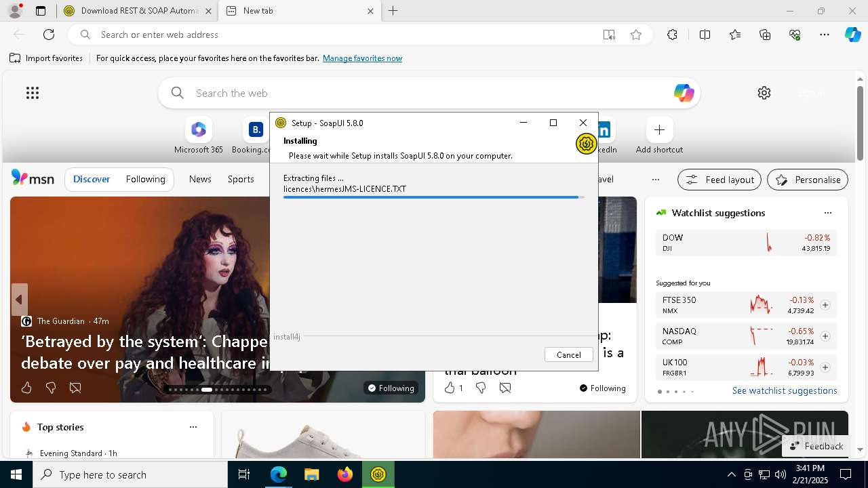
Task: Open Task View on taskbar
Action: pyautogui.click(x=244, y=474)
